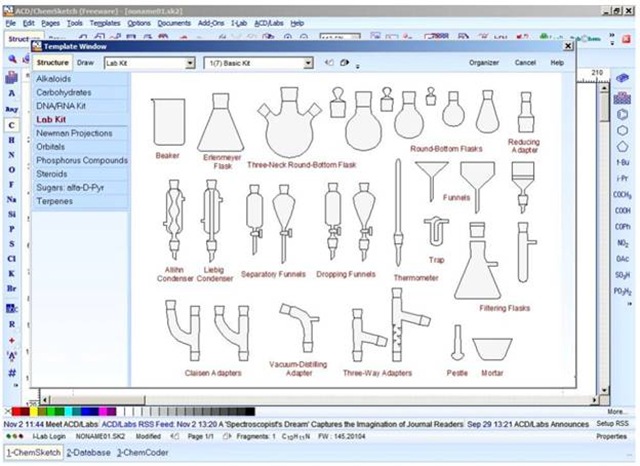Image resolution: width=640 pixels, height=466 pixels.
Task: Switch to the 2-Database tab
Action: pos(88,453)
